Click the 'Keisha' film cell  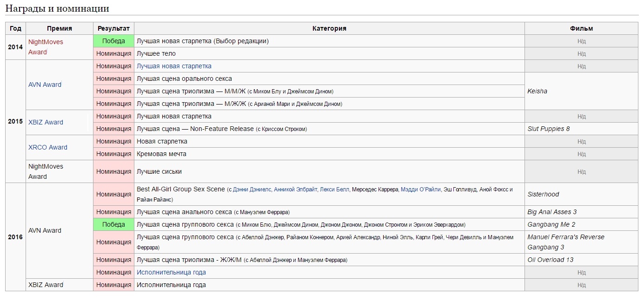point(581,91)
